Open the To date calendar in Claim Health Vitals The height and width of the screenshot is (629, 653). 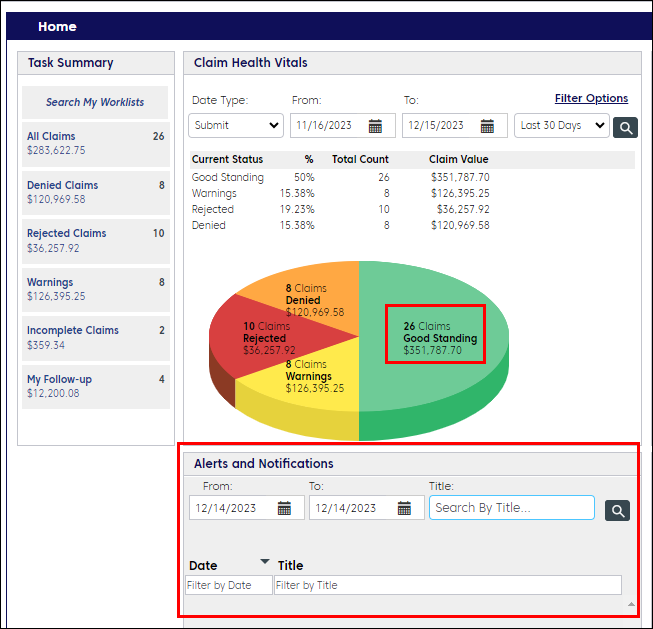(487, 126)
